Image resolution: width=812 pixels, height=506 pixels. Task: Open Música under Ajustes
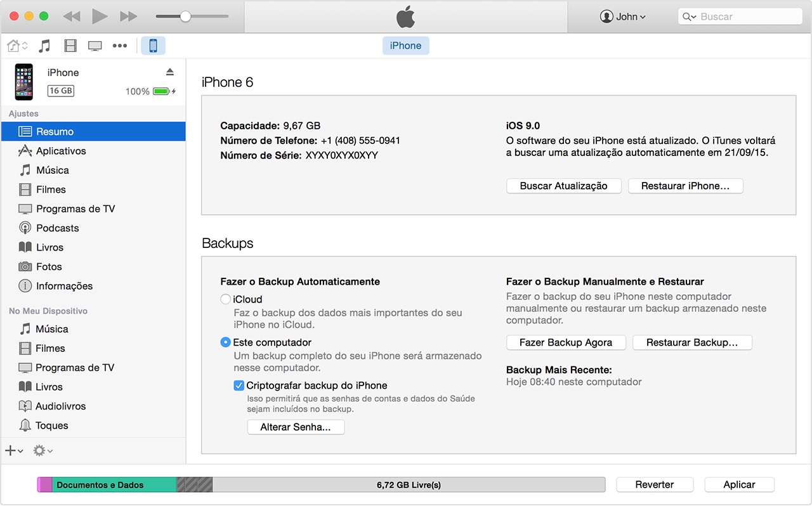point(93,170)
